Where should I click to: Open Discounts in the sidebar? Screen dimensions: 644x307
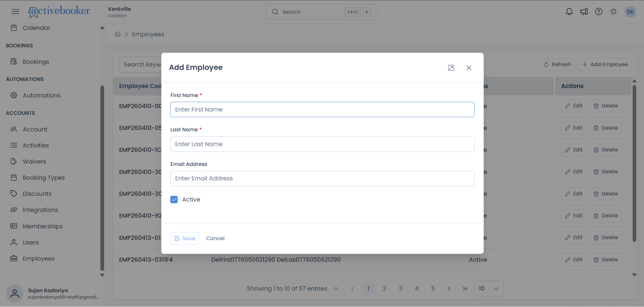point(37,194)
